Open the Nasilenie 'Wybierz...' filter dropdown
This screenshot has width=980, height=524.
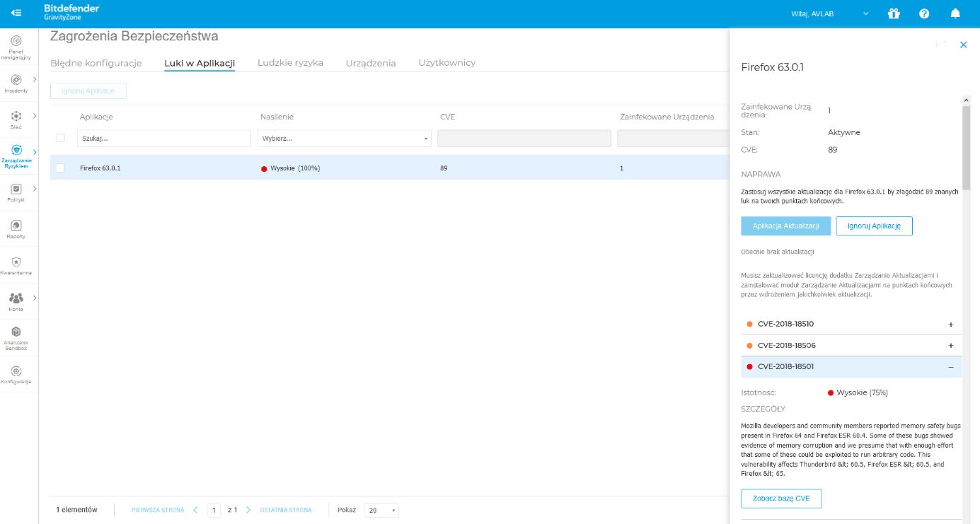(x=344, y=139)
